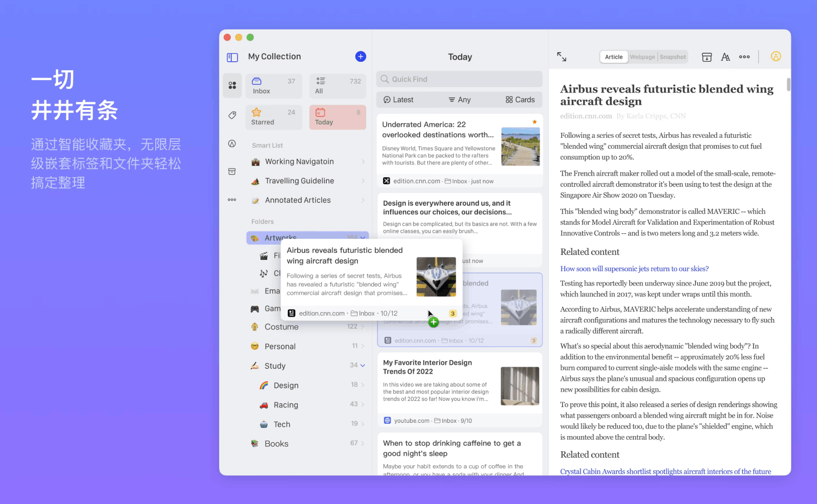
Task: Open the archive box icon in left rail
Action: click(232, 172)
